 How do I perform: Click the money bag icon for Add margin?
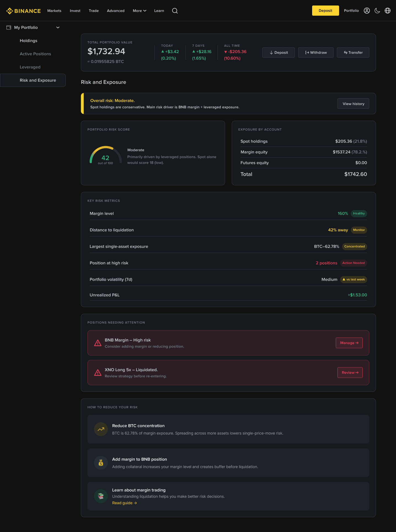click(101, 463)
